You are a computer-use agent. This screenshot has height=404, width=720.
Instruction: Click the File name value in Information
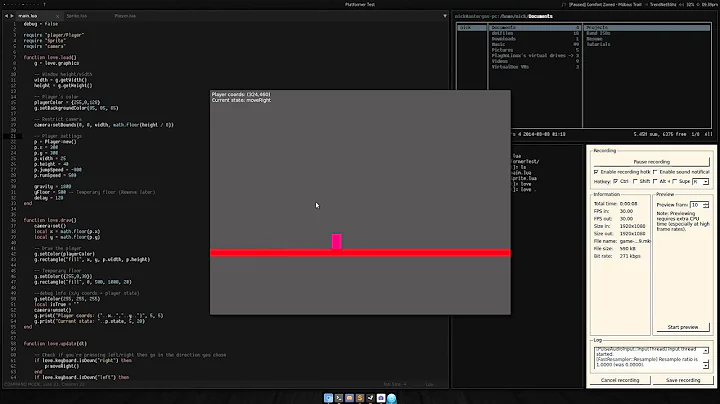tap(635, 241)
